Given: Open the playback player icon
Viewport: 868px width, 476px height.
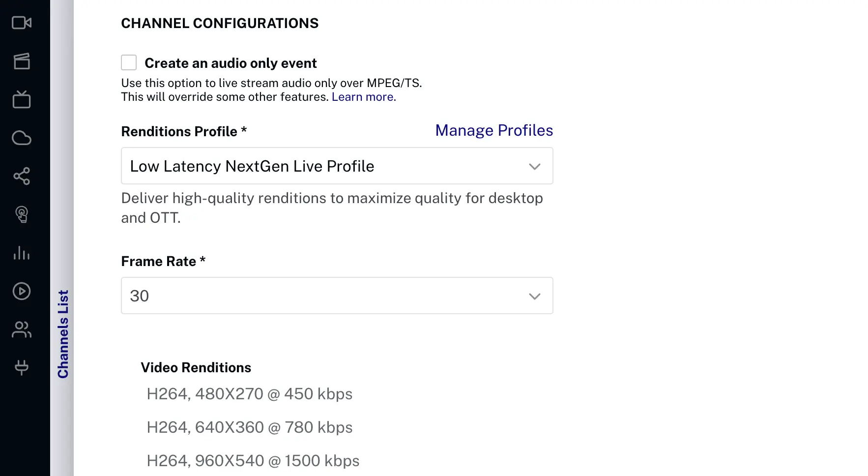Looking at the screenshot, I should (22, 291).
